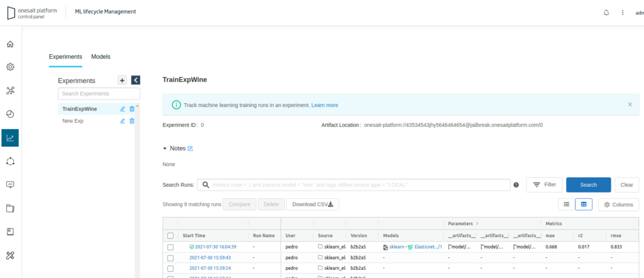Check the run 2021-07-30 15:59:43 checkbox
Viewport: 644px width, 278px height.
coord(170,258)
